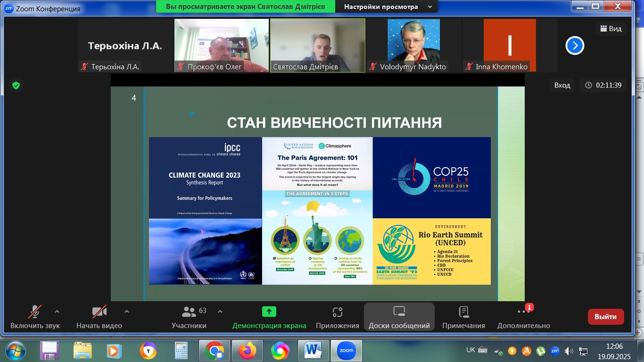Open Настройки просмотра view options dropdown
The height and width of the screenshot is (362, 644).
388,7
